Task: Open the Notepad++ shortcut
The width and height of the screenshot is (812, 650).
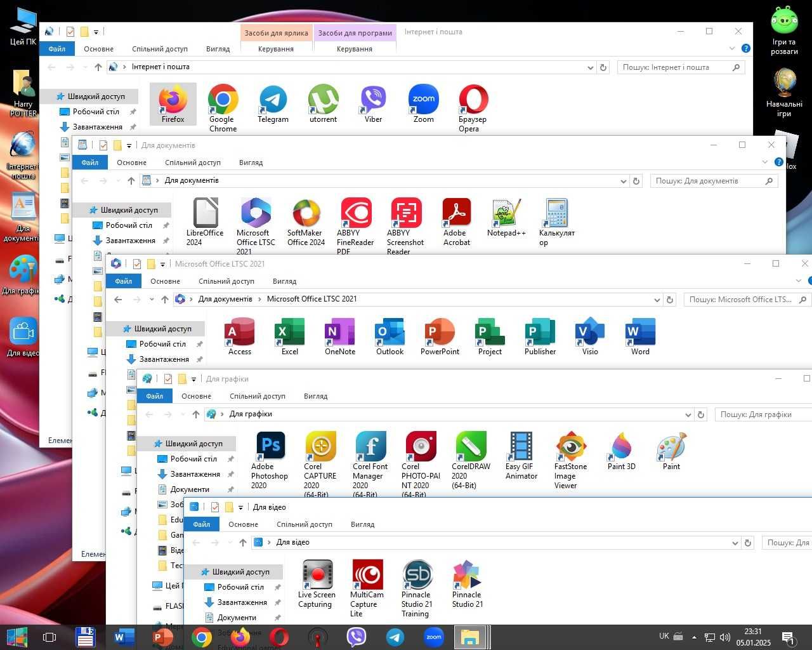Action: 506,217
